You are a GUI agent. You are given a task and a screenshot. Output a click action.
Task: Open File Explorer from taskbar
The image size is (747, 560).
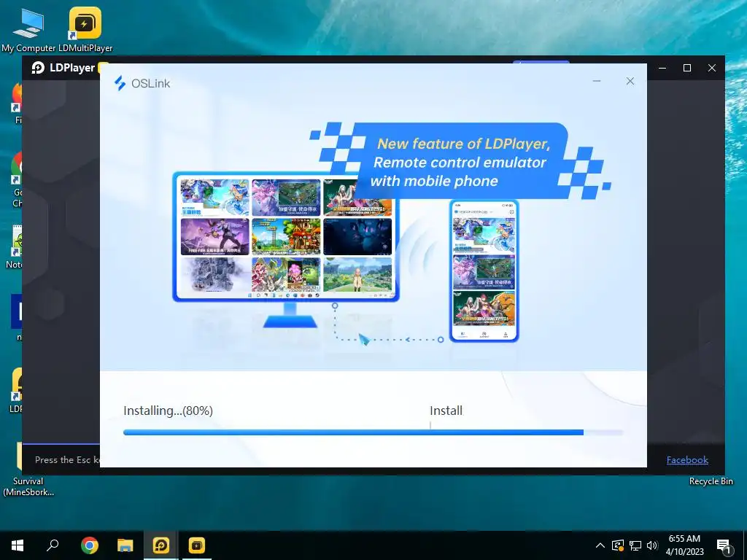[125, 545]
